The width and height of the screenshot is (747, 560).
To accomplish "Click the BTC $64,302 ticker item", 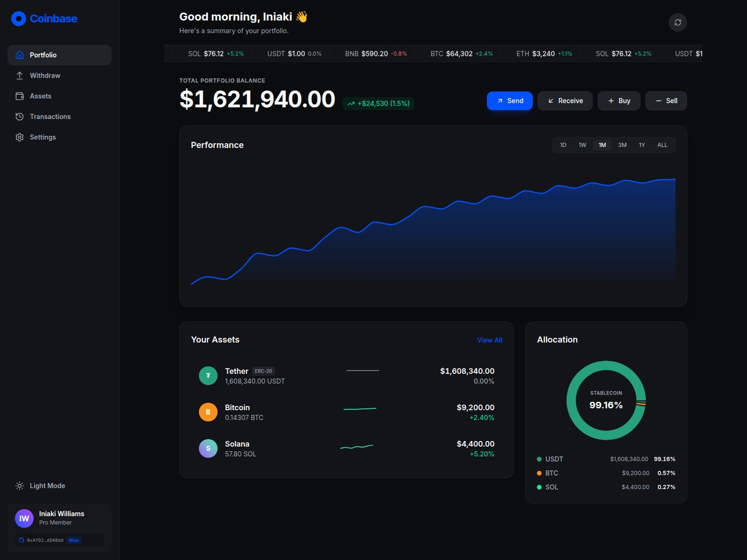I will (461, 54).
